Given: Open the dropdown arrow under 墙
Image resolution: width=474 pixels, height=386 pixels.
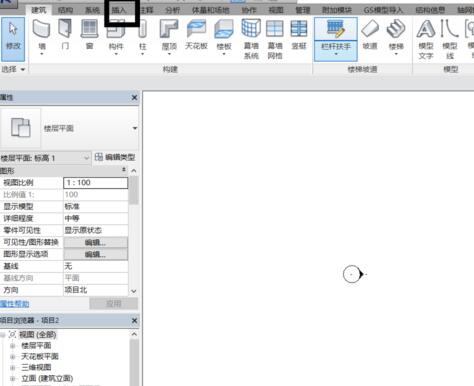Looking at the screenshot, I should 42,54.
